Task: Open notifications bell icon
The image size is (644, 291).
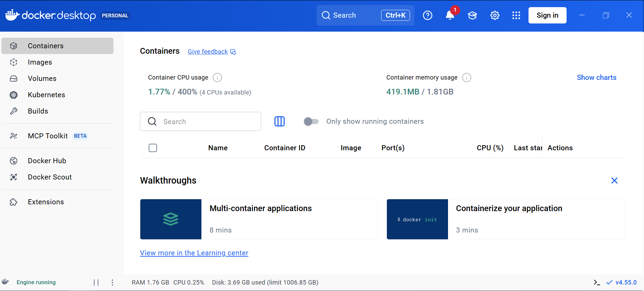Action: coord(450,15)
